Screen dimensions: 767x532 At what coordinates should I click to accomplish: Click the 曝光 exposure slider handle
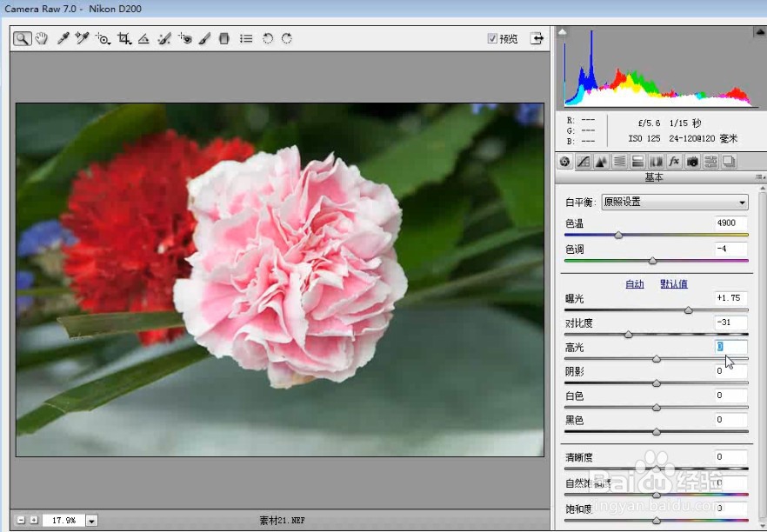click(x=688, y=310)
